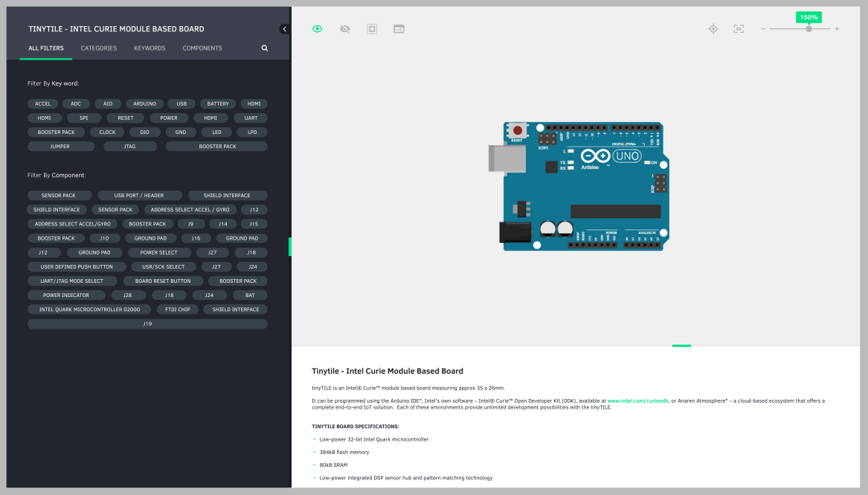Select the JUMPER keyword filter
Screen dimensions: 868x495
coord(60,147)
